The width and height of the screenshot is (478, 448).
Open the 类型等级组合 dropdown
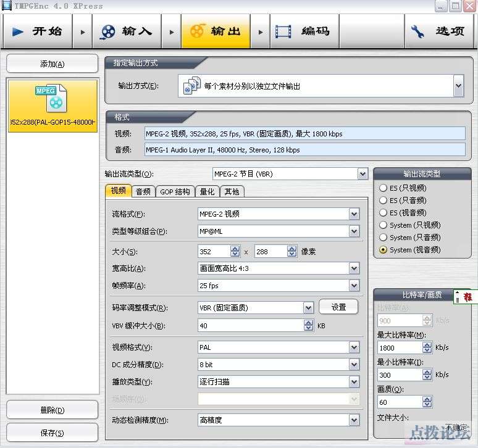pos(354,231)
